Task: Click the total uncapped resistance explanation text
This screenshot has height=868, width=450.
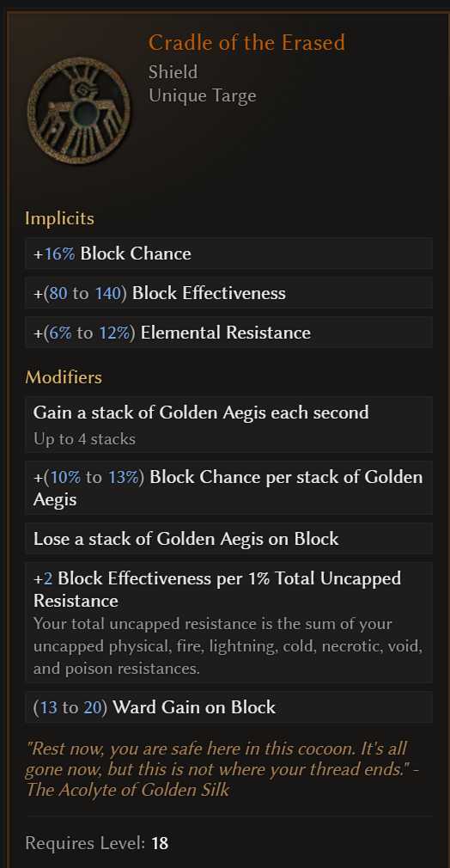Action: [228, 646]
